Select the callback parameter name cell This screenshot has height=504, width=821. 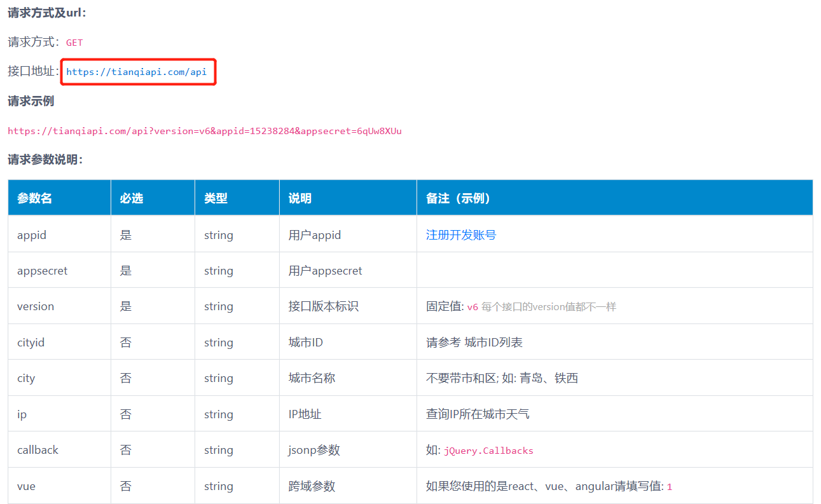[59, 449]
